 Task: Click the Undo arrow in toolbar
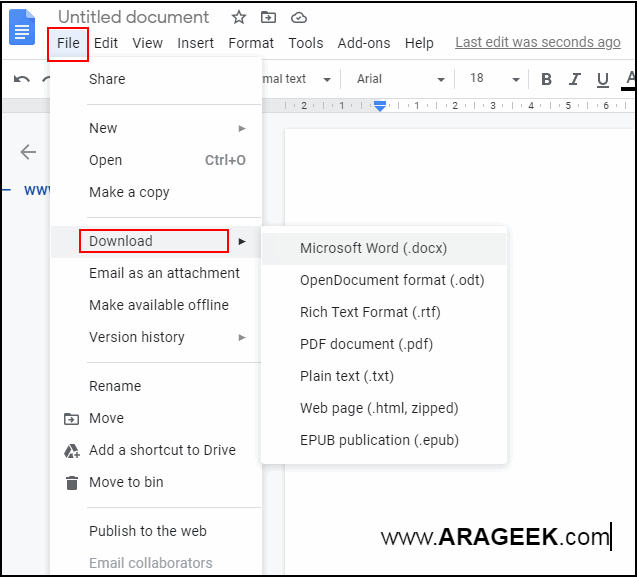tap(22, 79)
